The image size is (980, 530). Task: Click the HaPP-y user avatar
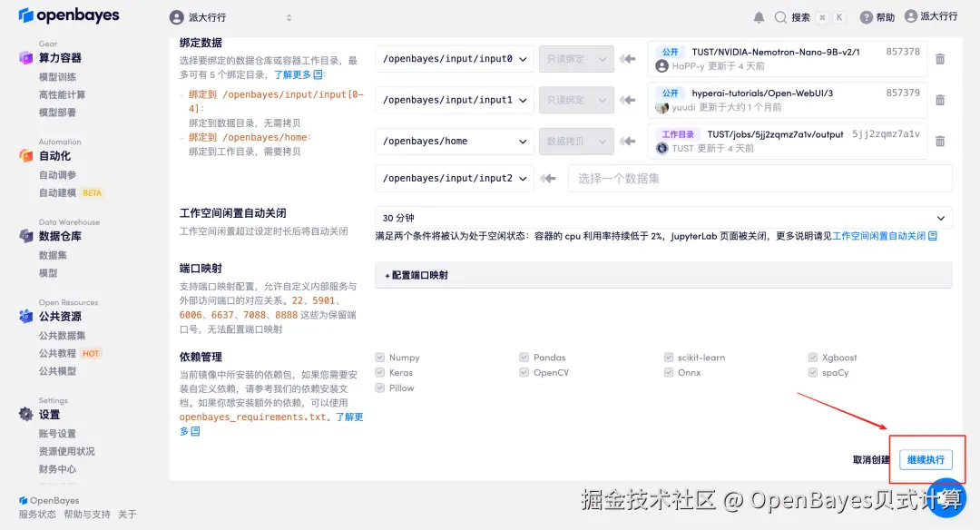pos(661,66)
